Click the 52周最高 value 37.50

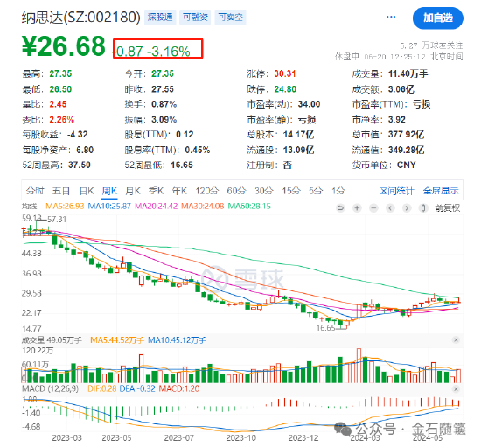[x=80, y=164]
